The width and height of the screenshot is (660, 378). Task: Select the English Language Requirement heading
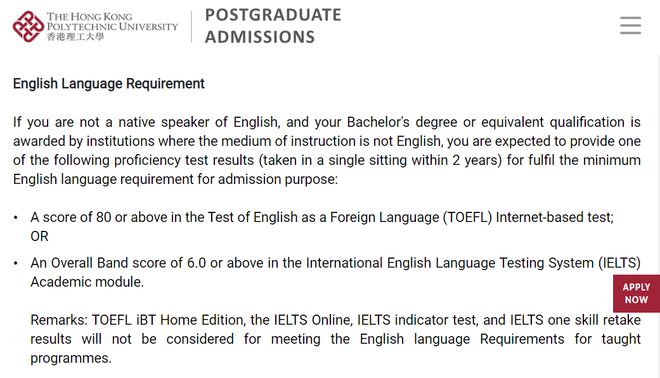(x=109, y=83)
